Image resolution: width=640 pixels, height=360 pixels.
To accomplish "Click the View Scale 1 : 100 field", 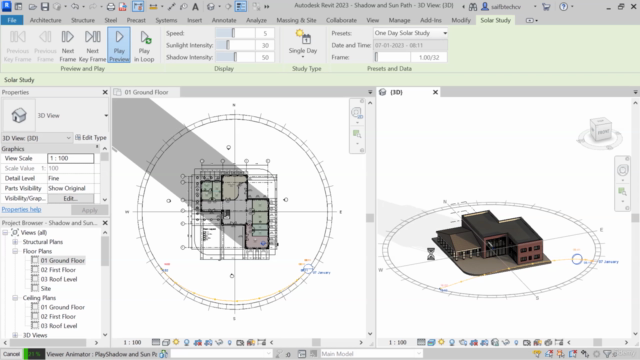I will (x=71, y=158).
